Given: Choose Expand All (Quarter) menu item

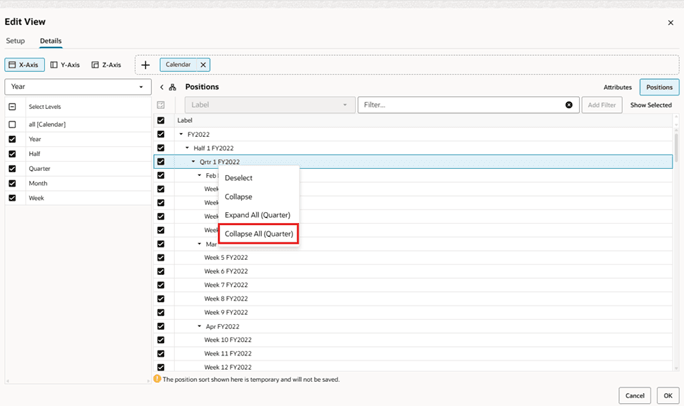Looking at the screenshot, I should click(x=259, y=215).
